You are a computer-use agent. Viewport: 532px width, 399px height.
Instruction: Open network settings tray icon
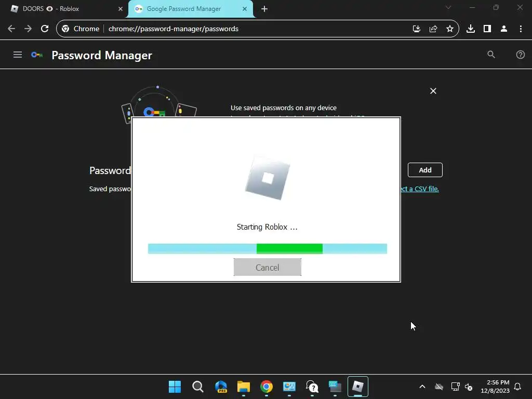455,387
